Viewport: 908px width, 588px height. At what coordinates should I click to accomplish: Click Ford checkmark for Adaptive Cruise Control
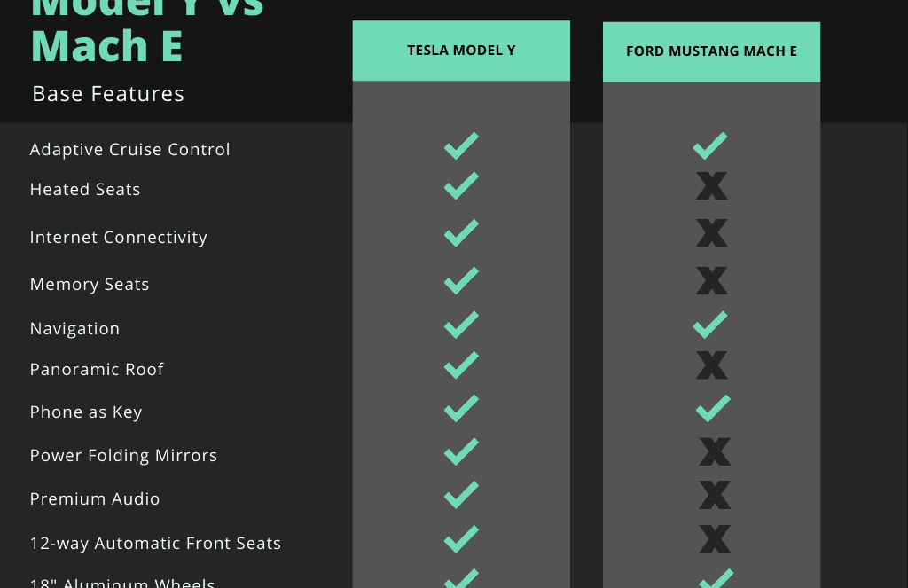click(x=710, y=146)
